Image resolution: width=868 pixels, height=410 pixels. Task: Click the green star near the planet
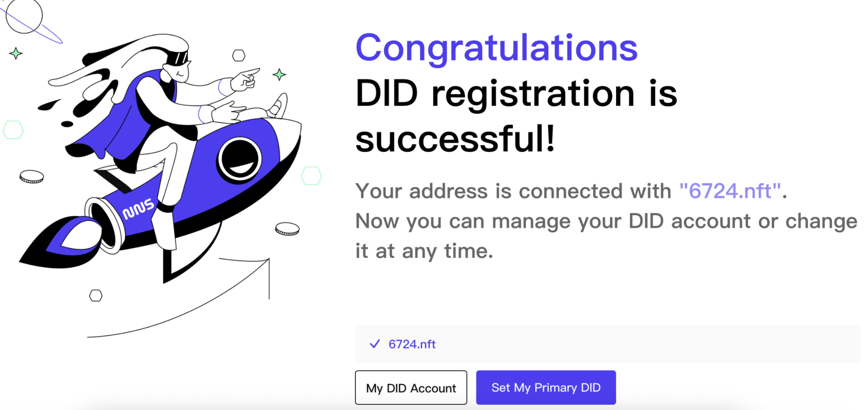(16, 53)
